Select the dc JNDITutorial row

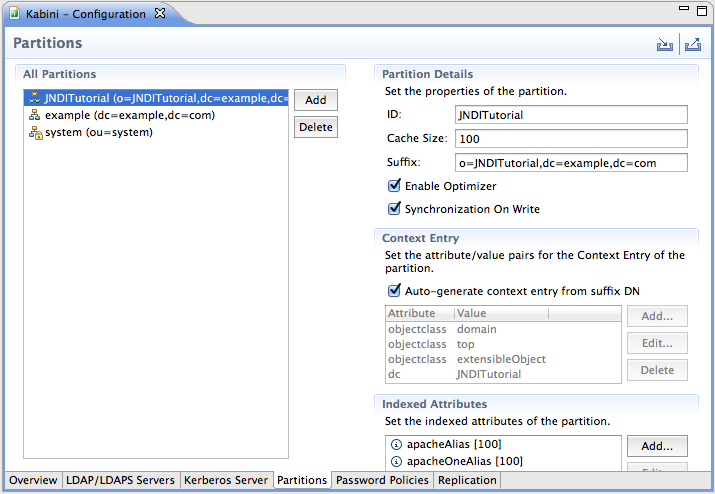503,374
